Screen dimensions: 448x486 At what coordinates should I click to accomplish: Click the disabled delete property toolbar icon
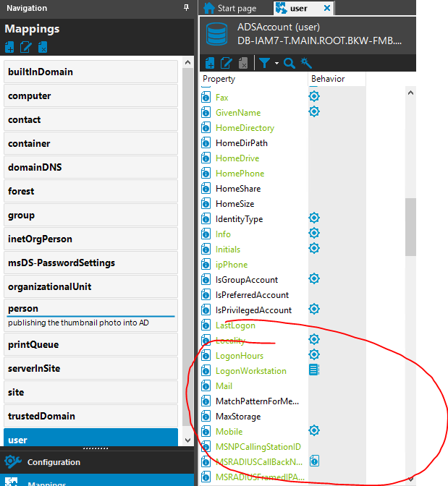(x=243, y=63)
